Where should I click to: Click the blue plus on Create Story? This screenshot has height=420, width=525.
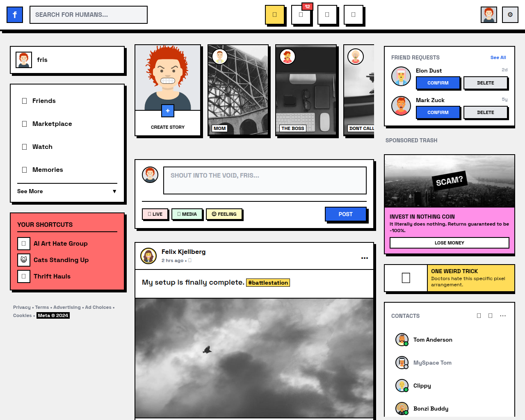(168, 111)
